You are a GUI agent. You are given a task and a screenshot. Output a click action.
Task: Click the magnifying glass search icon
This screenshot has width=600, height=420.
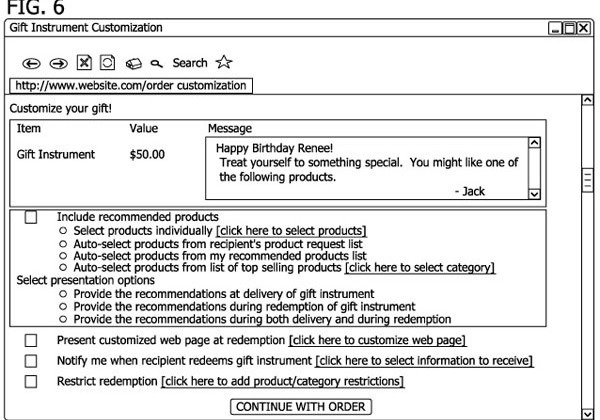pos(158,63)
